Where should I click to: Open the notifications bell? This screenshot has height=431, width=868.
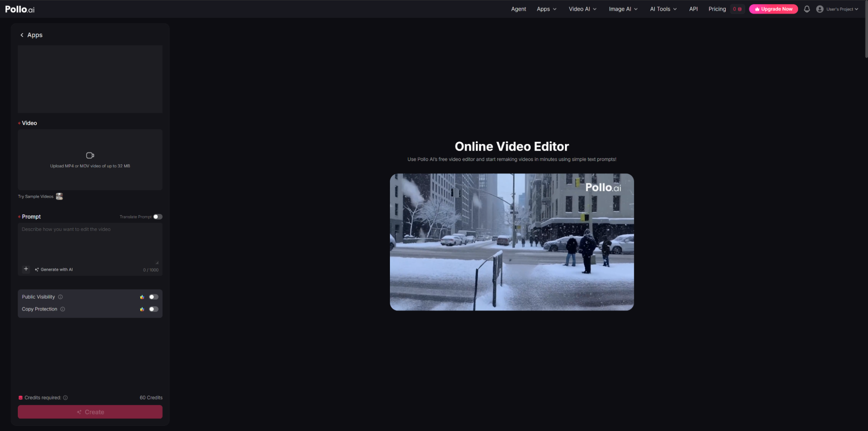(807, 9)
